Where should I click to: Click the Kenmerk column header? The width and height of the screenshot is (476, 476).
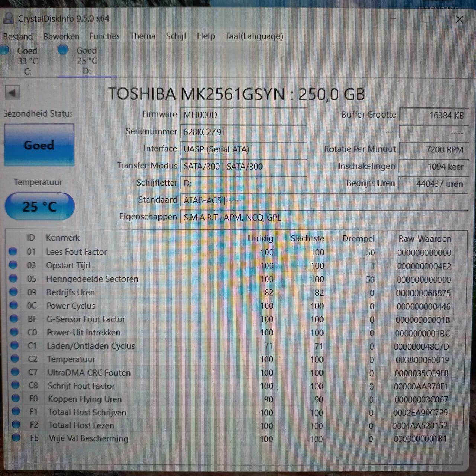(63, 238)
